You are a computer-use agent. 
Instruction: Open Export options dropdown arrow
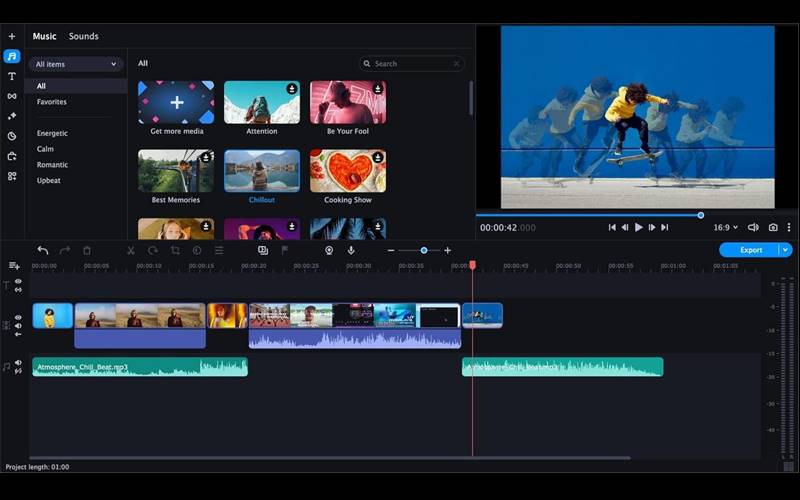tap(786, 250)
